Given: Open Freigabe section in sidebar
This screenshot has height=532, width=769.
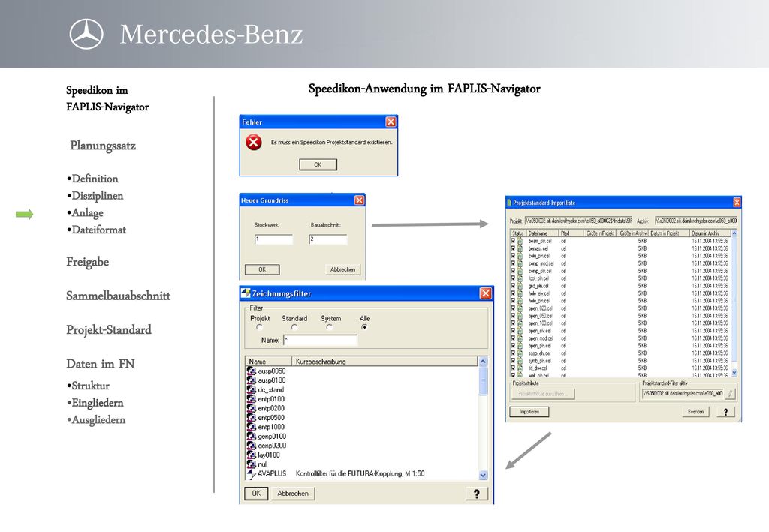Looking at the screenshot, I should coord(87,262).
